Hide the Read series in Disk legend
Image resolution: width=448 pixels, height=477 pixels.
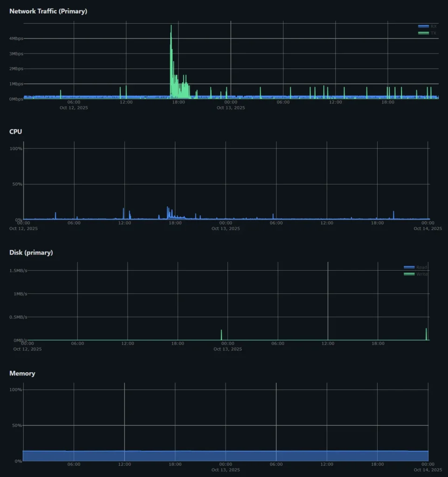(x=421, y=267)
